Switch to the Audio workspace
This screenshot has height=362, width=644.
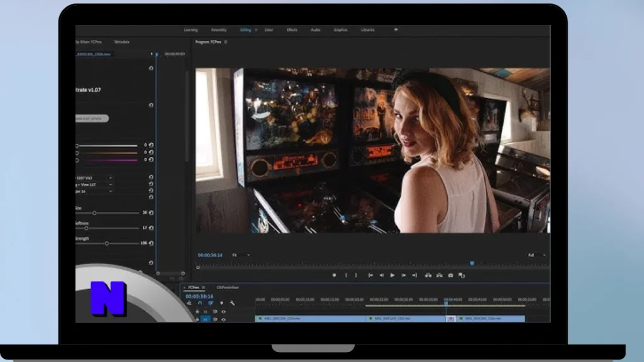click(315, 30)
